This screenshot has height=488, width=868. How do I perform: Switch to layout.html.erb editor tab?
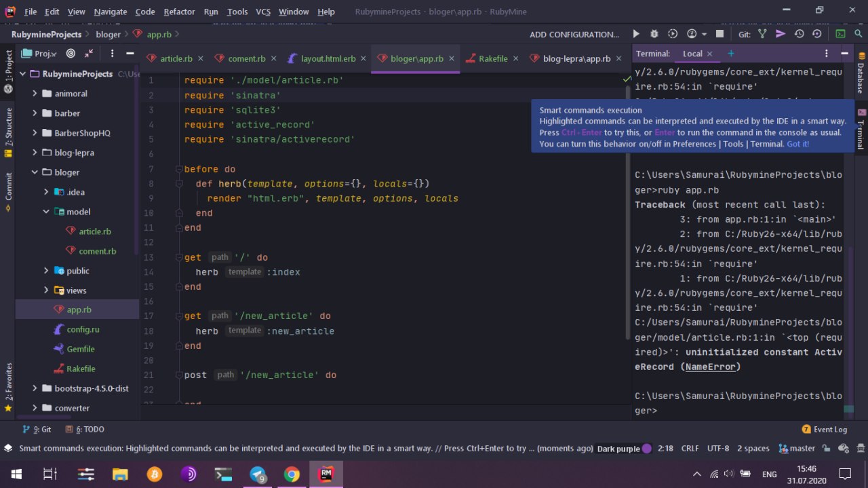click(x=328, y=58)
